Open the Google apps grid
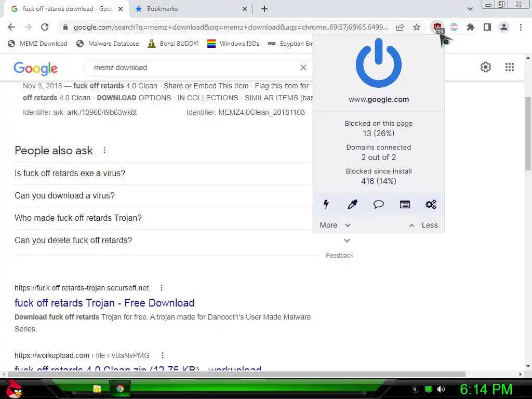 (x=510, y=67)
